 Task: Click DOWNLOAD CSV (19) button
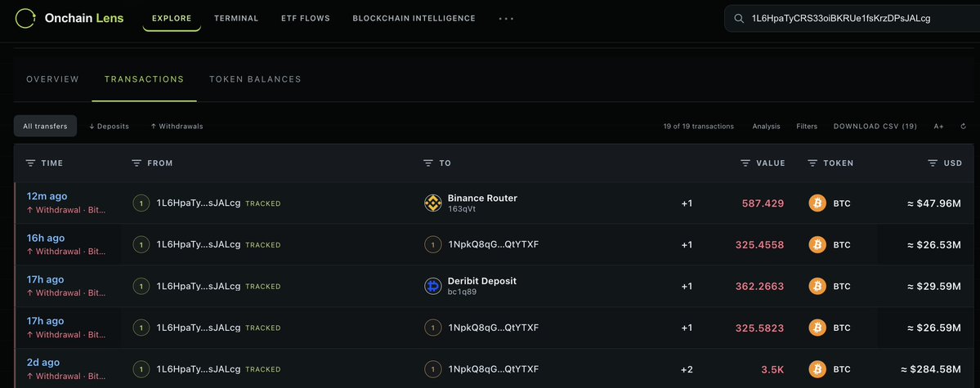[875, 127]
